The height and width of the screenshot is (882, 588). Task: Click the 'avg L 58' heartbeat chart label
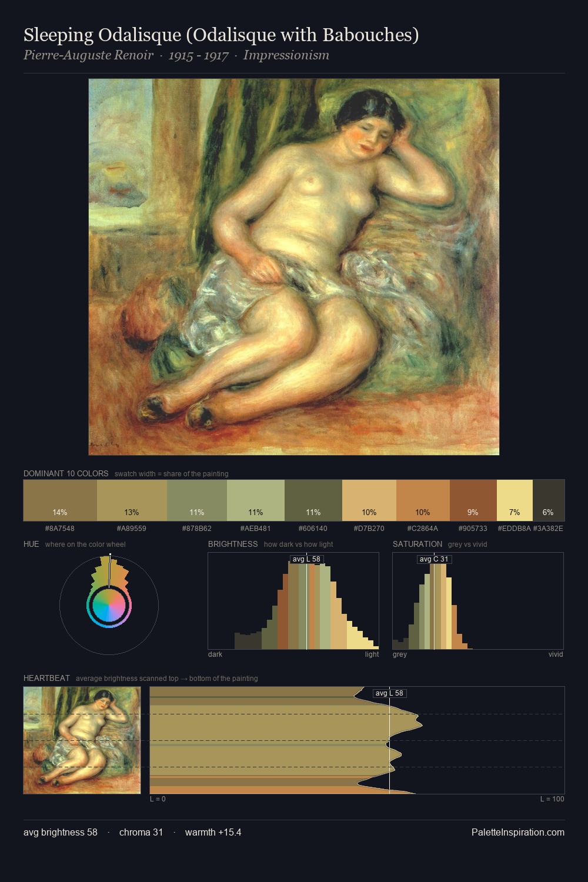(x=389, y=693)
